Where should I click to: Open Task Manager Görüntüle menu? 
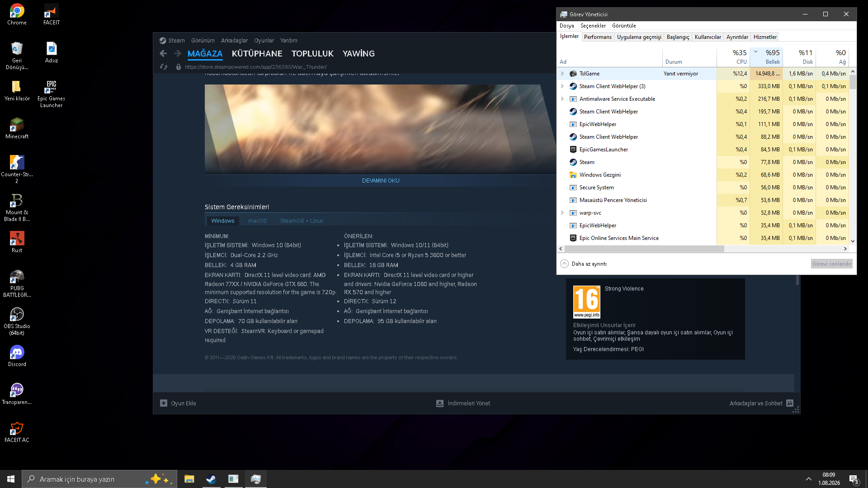tap(624, 26)
